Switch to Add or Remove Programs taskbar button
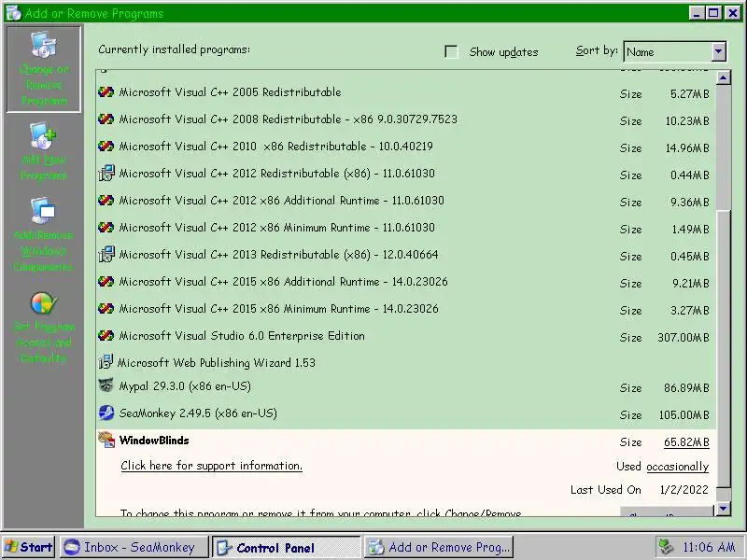Screen dimensions: 747x560 439,547
